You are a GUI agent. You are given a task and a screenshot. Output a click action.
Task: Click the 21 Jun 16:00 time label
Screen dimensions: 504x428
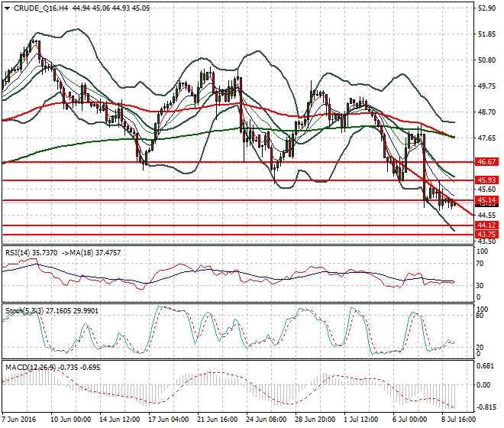(x=218, y=420)
